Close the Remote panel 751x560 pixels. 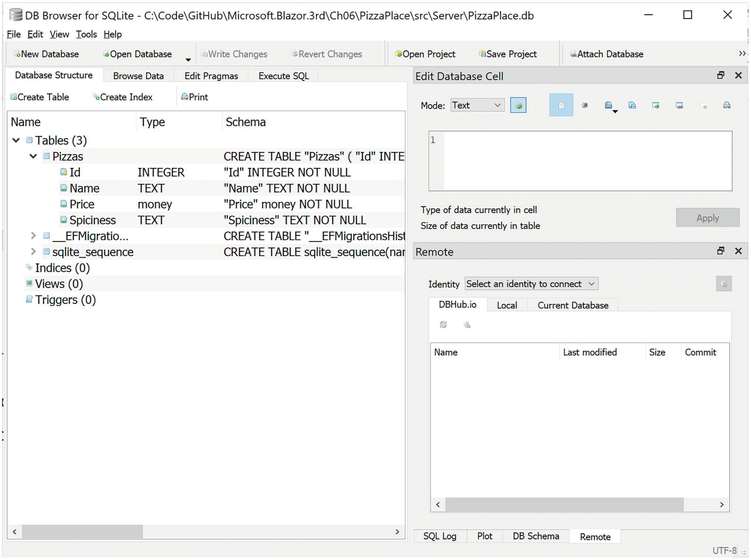(738, 251)
